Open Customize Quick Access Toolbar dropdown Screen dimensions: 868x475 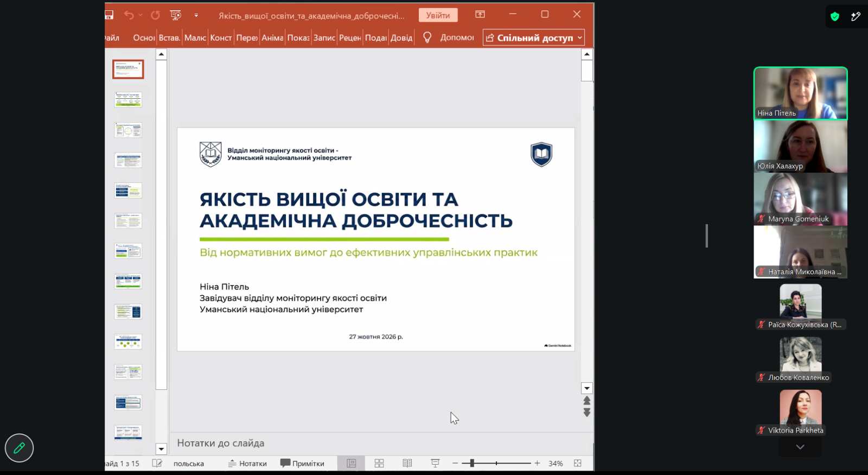(196, 15)
